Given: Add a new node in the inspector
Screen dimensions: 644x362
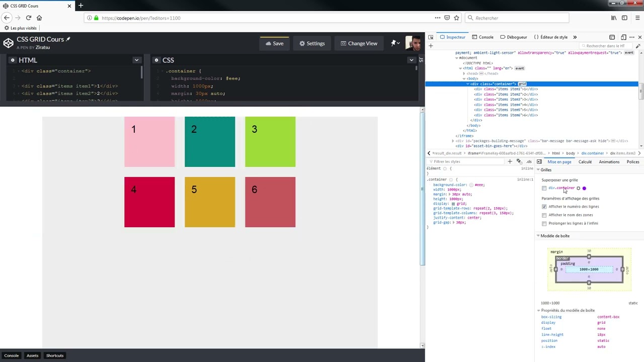Looking at the screenshot, I should [x=431, y=46].
